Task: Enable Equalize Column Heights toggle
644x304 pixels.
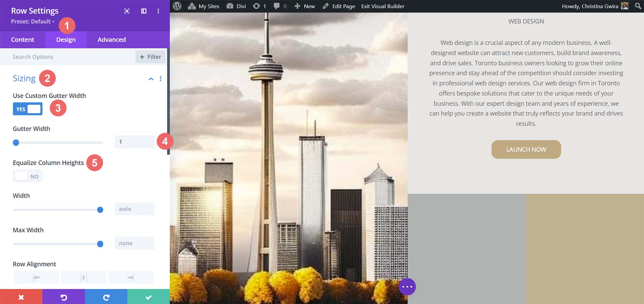Action: (x=28, y=176)
